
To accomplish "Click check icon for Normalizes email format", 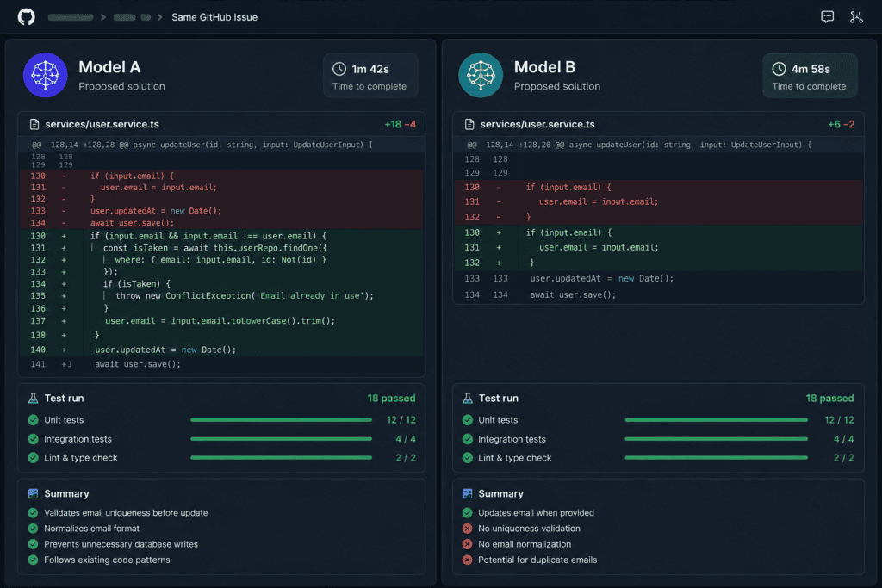I will [x=34, y=529].
